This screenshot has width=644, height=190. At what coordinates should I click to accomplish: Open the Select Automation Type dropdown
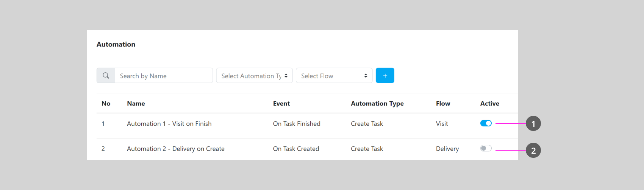254,76
